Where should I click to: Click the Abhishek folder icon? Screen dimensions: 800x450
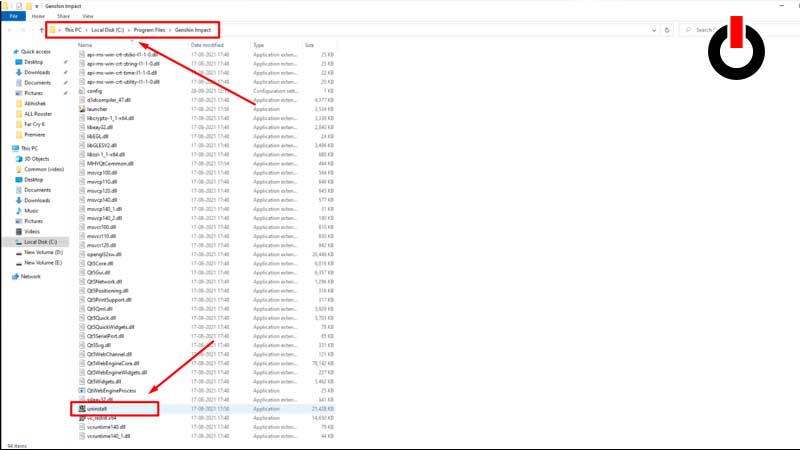pyautogui.click(x=19, y=104)
